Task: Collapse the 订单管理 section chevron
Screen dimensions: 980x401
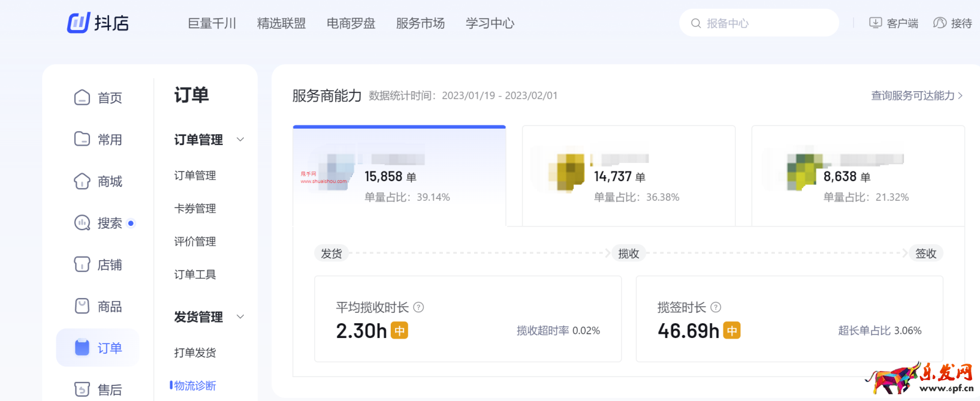Action: [x=240, y=140]
